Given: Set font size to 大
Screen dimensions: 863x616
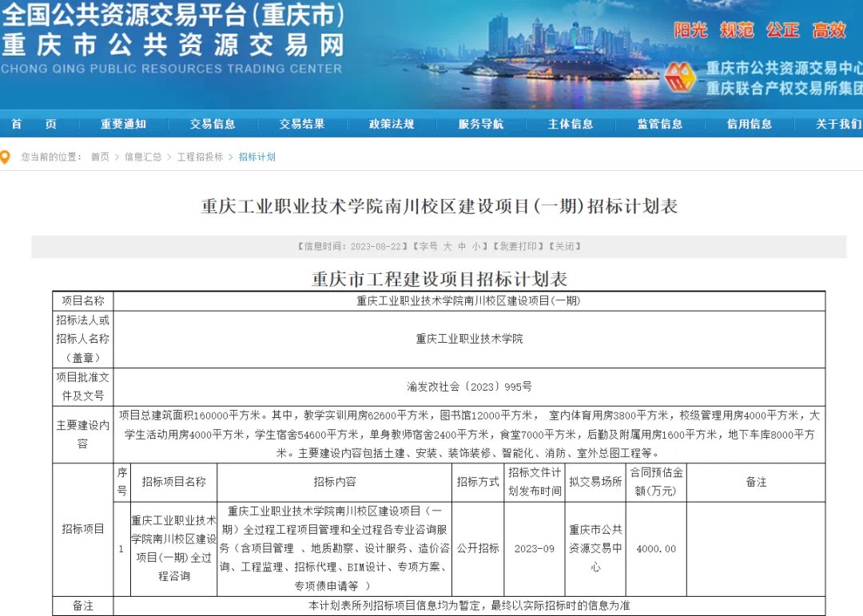Looking at the screenshot, I should point(447,247).
